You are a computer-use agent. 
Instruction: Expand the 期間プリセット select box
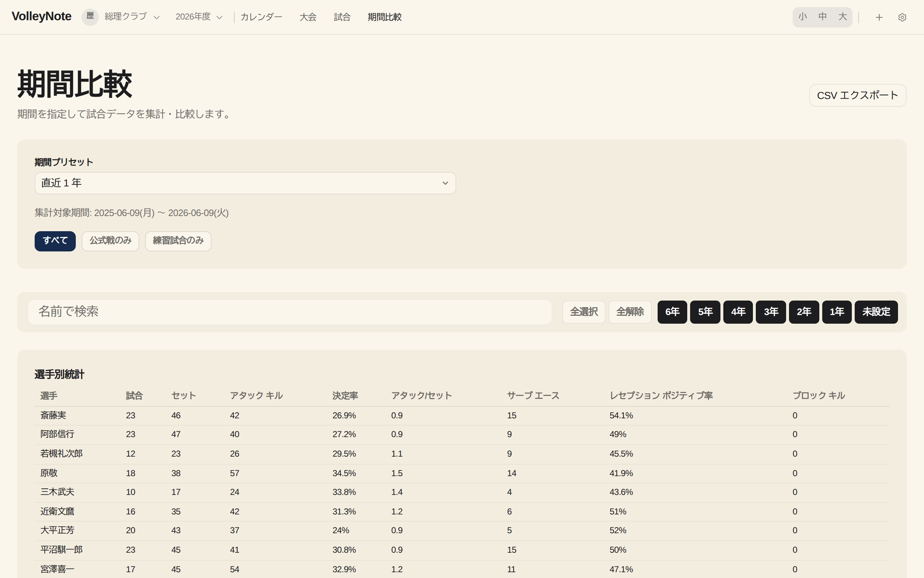[245, 183]
